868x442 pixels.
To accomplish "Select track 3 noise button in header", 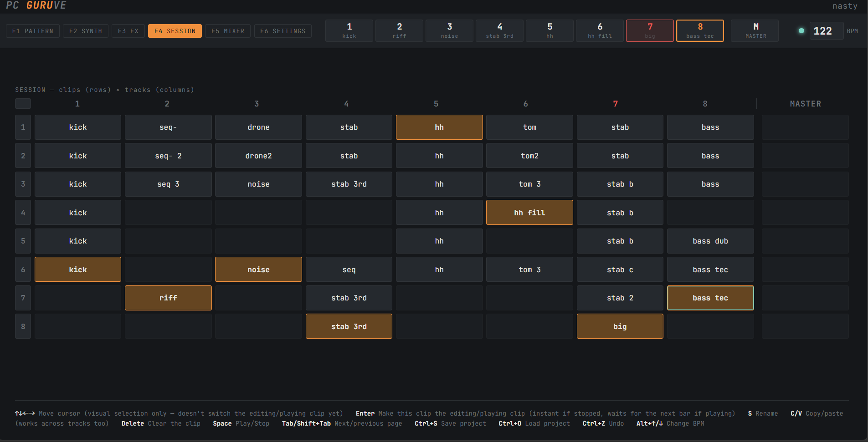I will pyautogui.click(x=449, y=30).
